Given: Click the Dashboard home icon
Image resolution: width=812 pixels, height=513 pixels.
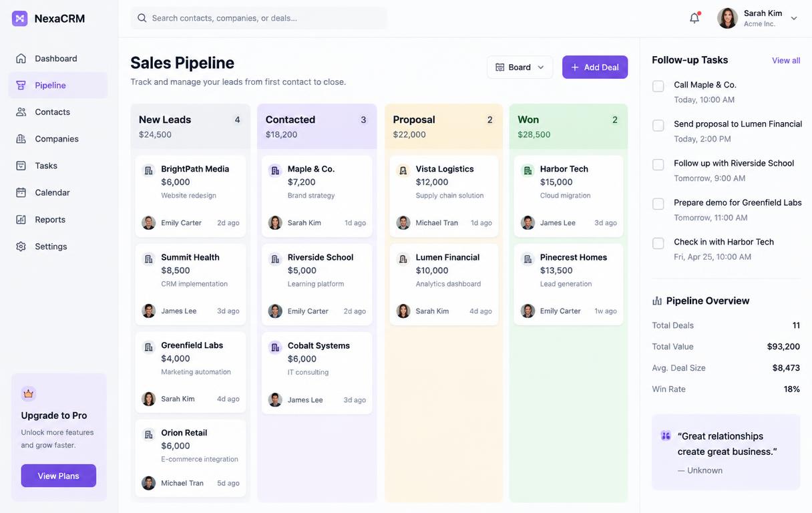Looking at the screenshot, I should click(x=21, y=59).
